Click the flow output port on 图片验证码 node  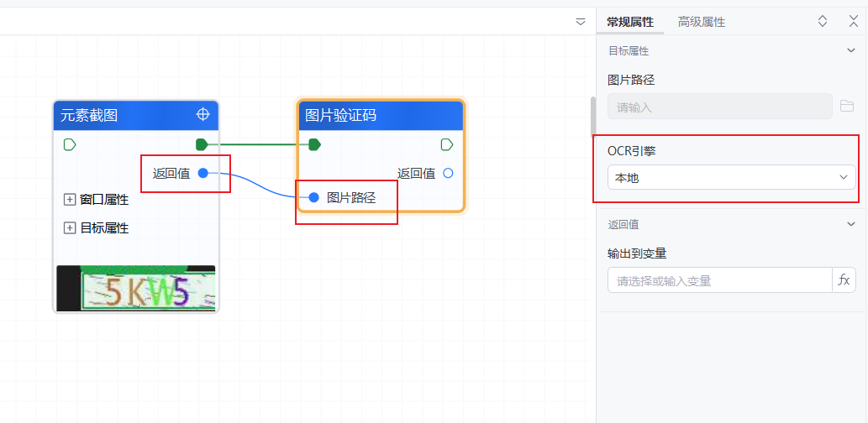click(447, 144)
